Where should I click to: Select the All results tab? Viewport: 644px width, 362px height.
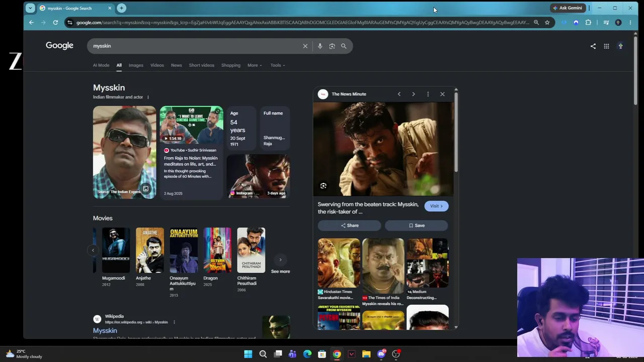click(x=119, y=65)
